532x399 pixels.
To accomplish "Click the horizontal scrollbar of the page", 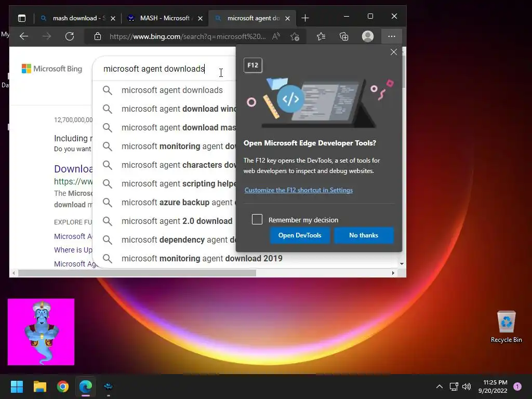I will click(x=137, y=273).
